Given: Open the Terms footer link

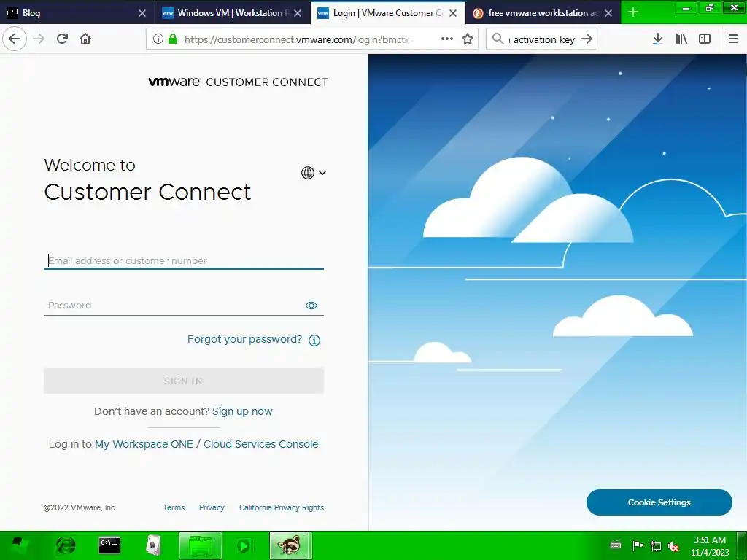Looking at the screenshot, I should (x=174, y=507).
